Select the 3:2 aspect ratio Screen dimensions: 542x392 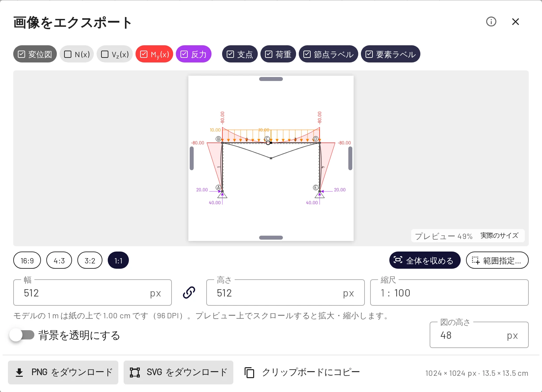tap(90, 260)
